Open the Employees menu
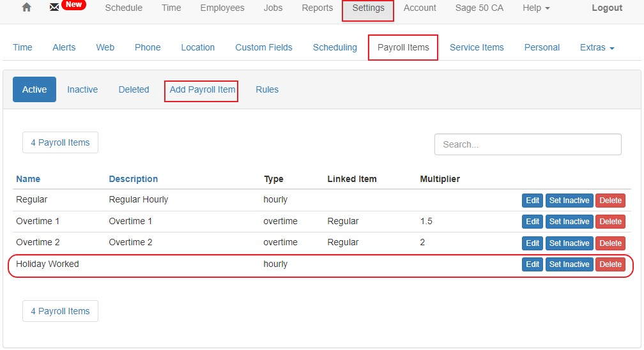Image resolution: width=644 pixels, height=350 pixels. (x=222, y=8)
